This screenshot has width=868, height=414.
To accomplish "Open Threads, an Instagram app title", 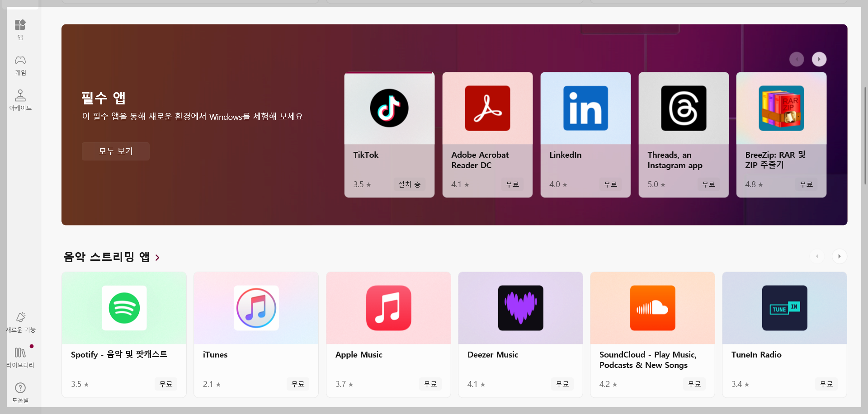I will pyautogui.click(x=675, y=160).
